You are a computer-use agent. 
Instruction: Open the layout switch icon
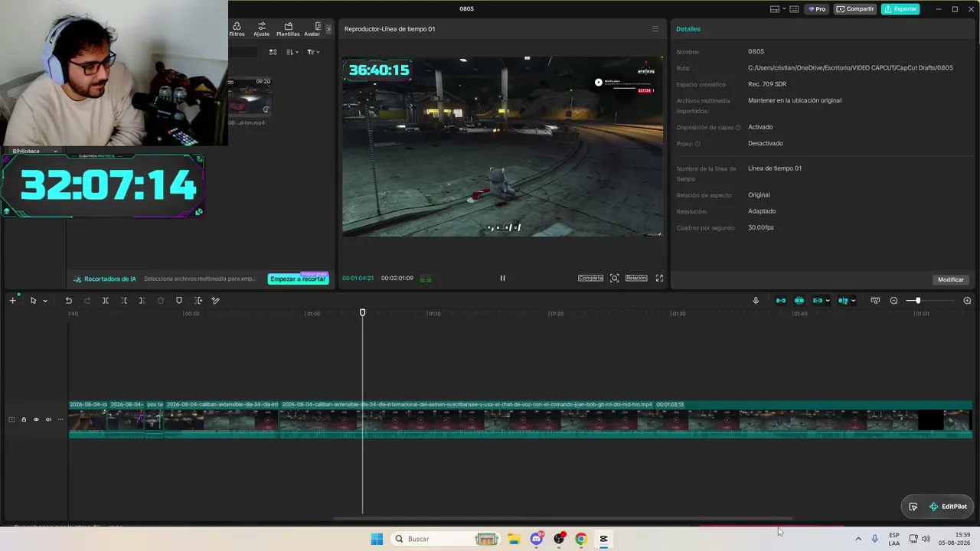[x=775, y=9]
